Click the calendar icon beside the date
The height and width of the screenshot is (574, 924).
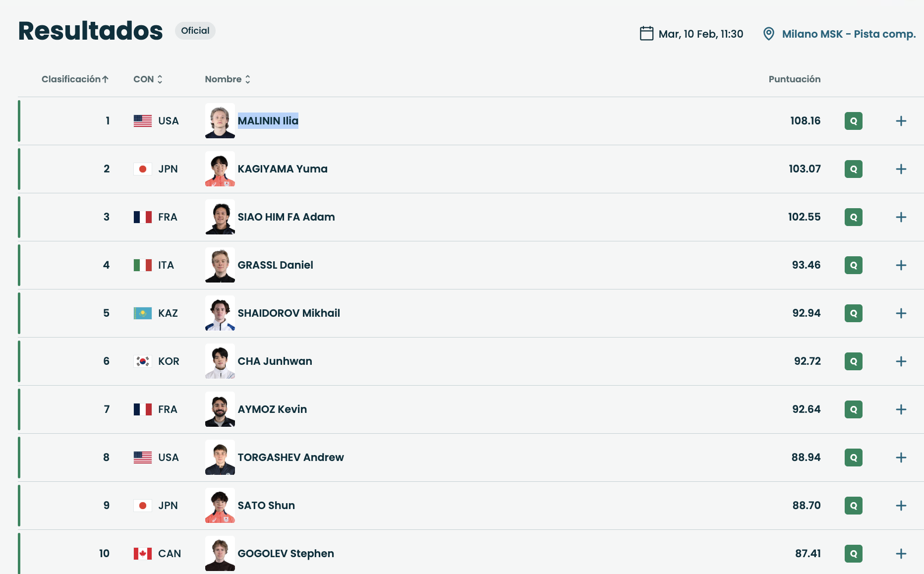(646, 34)
